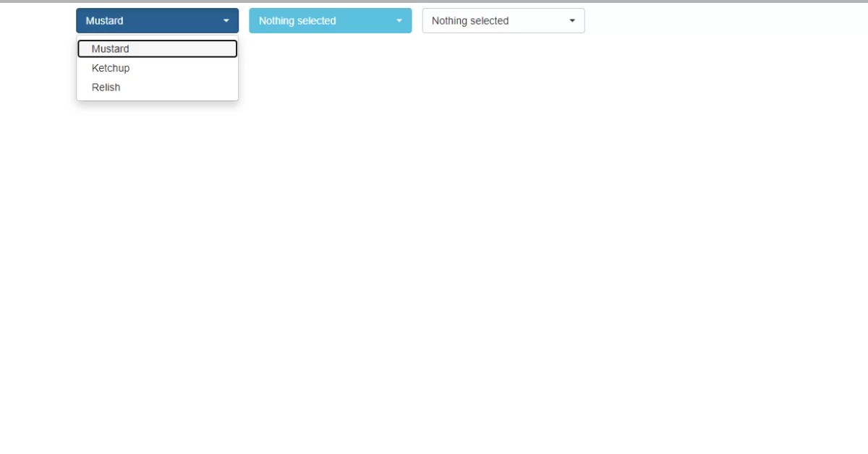Screen dimensions: 868x454
Task: Open the third Nothing selected dropdown
Action: tap(503, 20)
